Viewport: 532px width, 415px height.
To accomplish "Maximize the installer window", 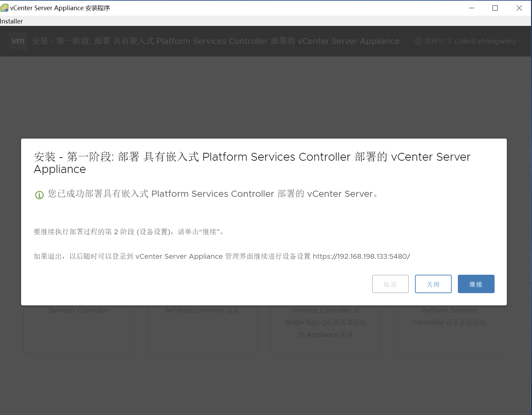I will coord(495,8).
